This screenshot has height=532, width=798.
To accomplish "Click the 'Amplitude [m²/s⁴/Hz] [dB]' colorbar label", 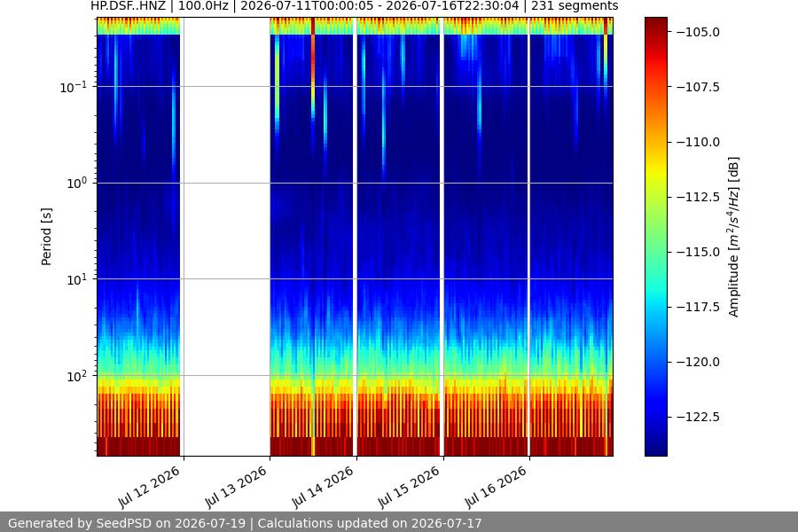I will [x=733, y=237].
